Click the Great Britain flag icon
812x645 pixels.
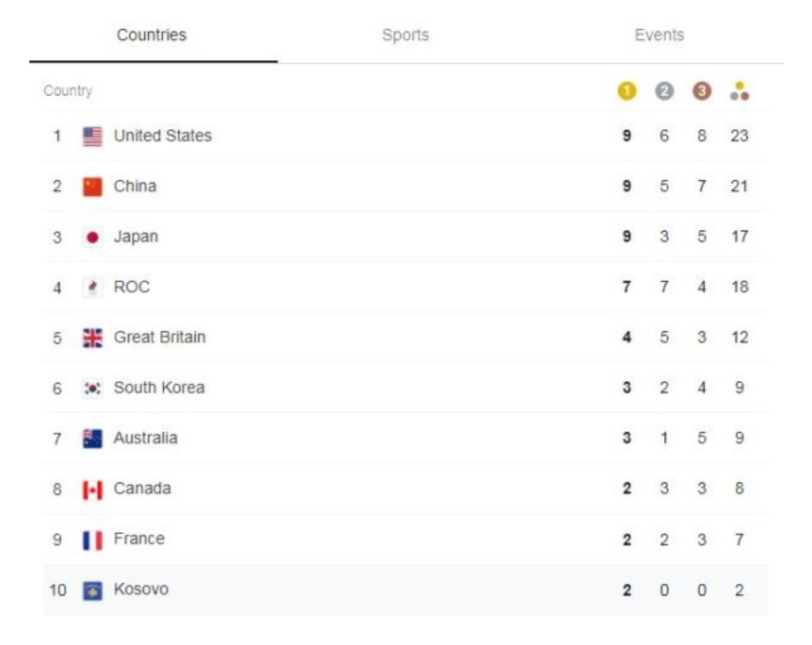click(x=92, y=338)
